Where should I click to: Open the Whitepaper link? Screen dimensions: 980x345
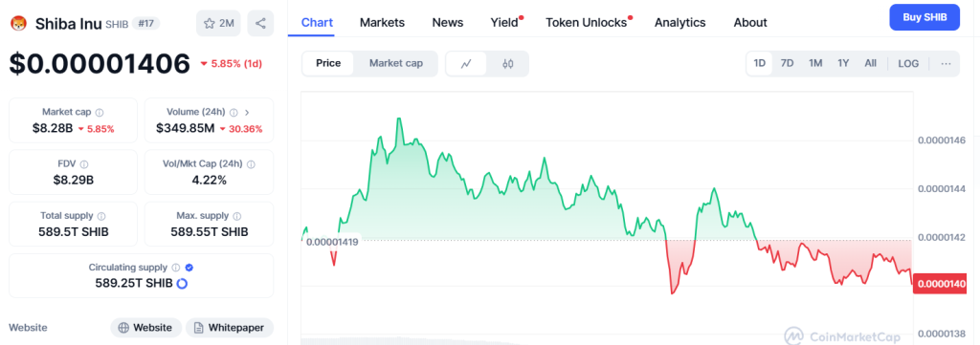click(230, 328)
